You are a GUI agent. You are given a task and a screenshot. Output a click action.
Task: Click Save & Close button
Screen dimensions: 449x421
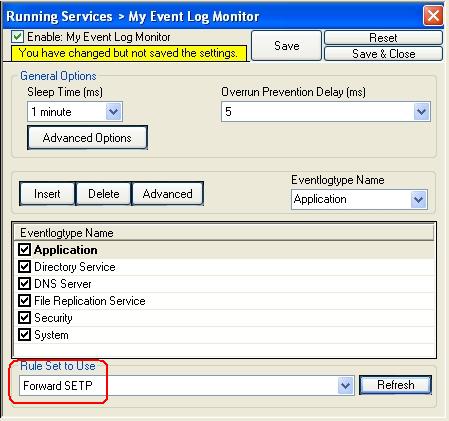coord(383,54)
